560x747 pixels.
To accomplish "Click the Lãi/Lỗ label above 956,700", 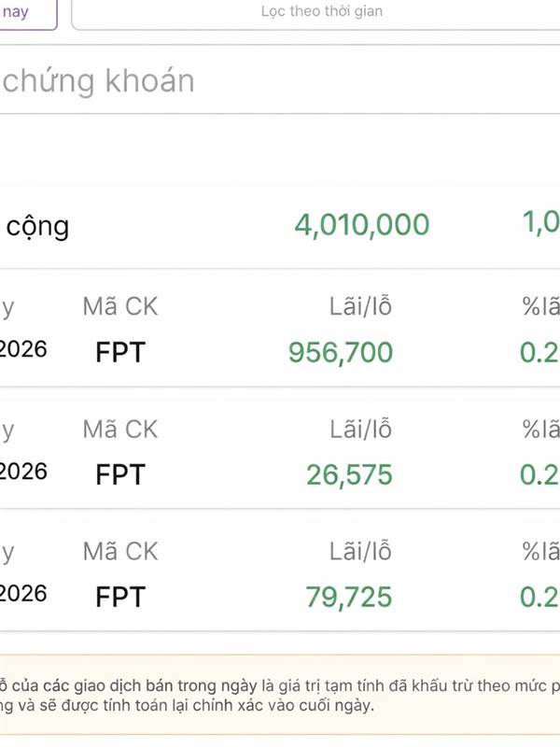I will point(360,307).
